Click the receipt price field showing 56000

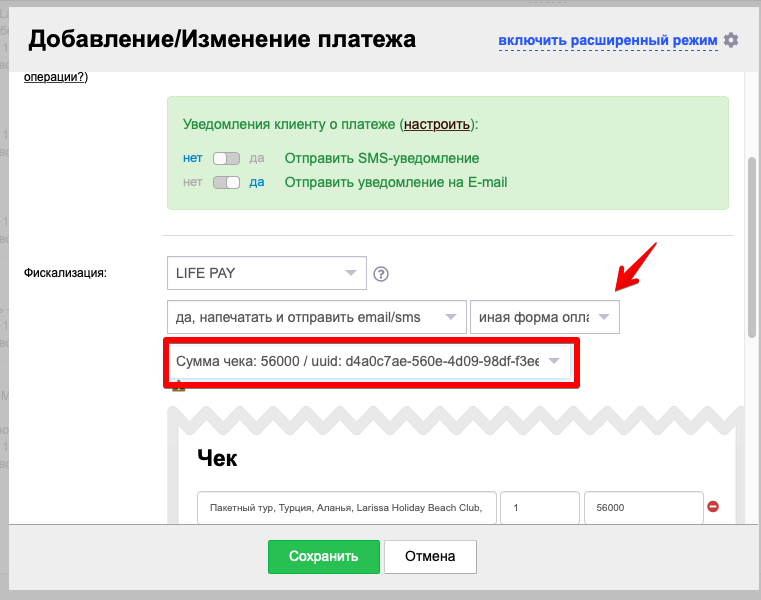644,508
